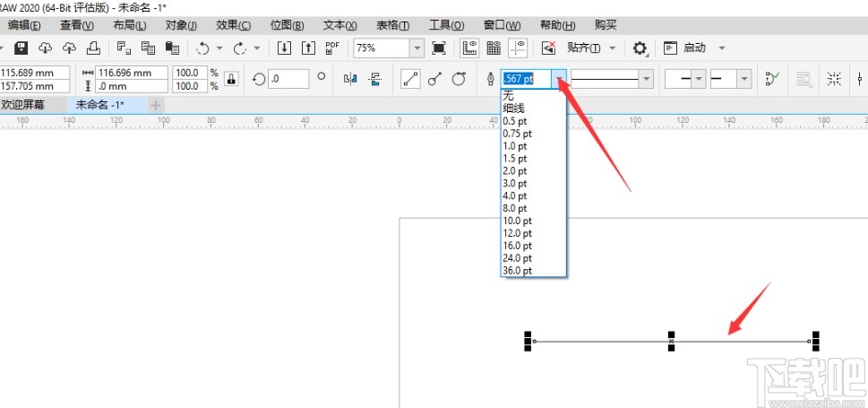Switch to the 欢迎屏幕 tab
Viewport: 868px width, 408px height.
tap(22, 105)
